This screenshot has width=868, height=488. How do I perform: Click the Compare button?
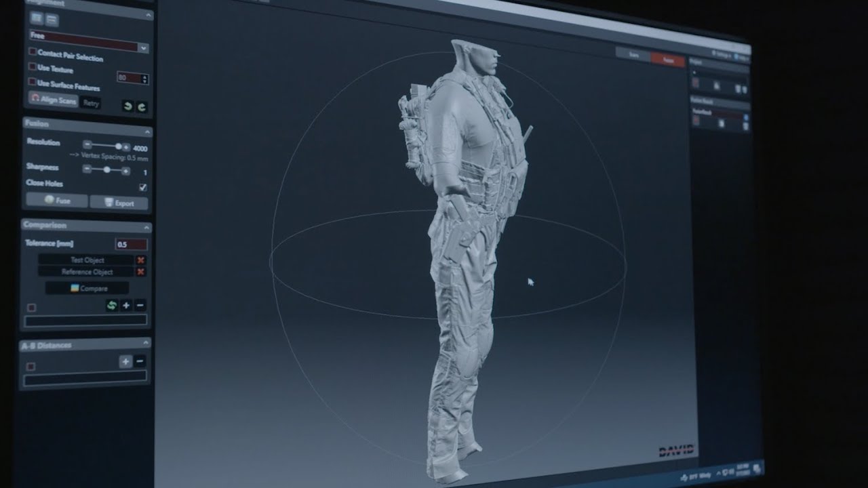87,288
